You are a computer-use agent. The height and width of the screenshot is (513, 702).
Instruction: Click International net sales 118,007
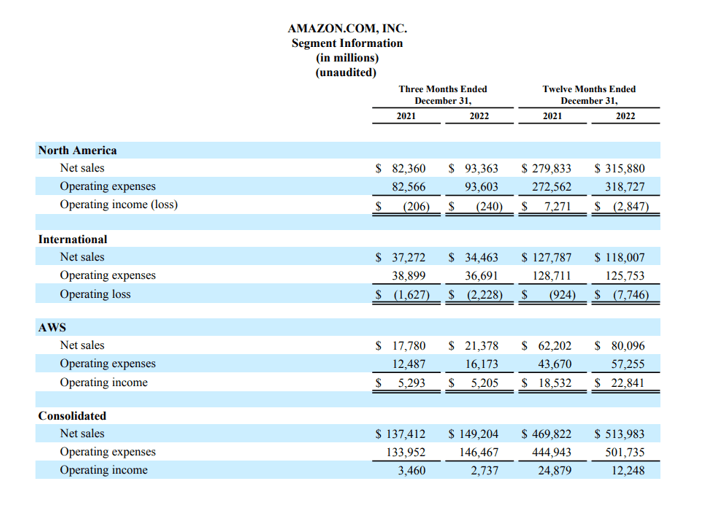coord(625,257)
